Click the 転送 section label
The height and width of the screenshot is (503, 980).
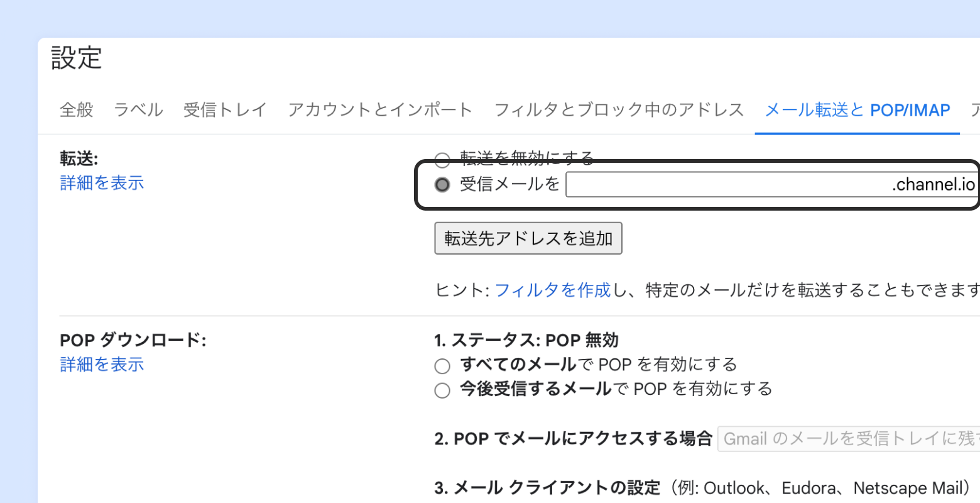coord(79,158)
